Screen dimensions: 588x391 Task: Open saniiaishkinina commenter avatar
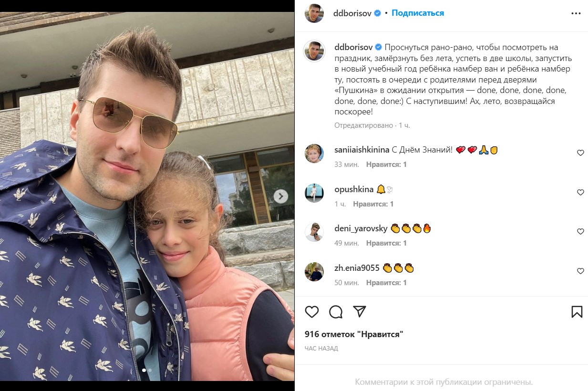tap(314, 154)
